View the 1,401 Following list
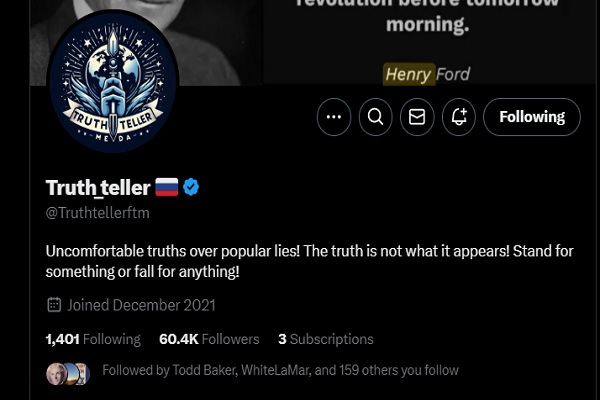 [x=93, y=339]
